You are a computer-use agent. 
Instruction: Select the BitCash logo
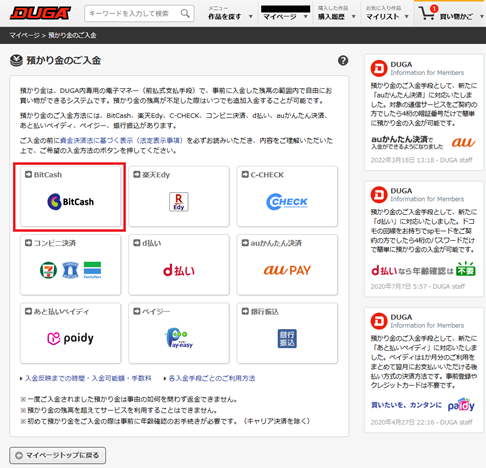point(71,202)
